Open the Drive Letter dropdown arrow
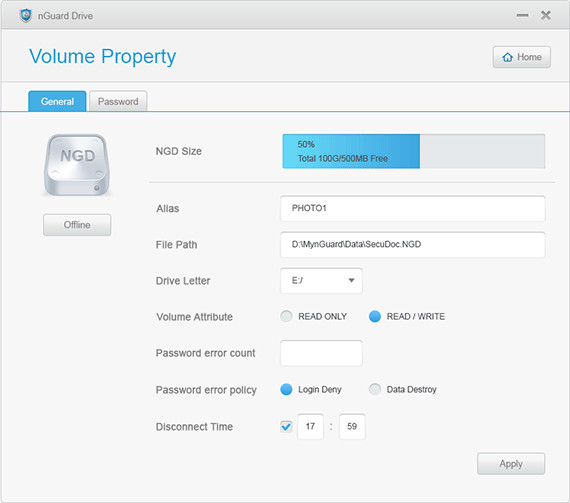This screenshot has height=503, width=570. click(x=351, y=281)
